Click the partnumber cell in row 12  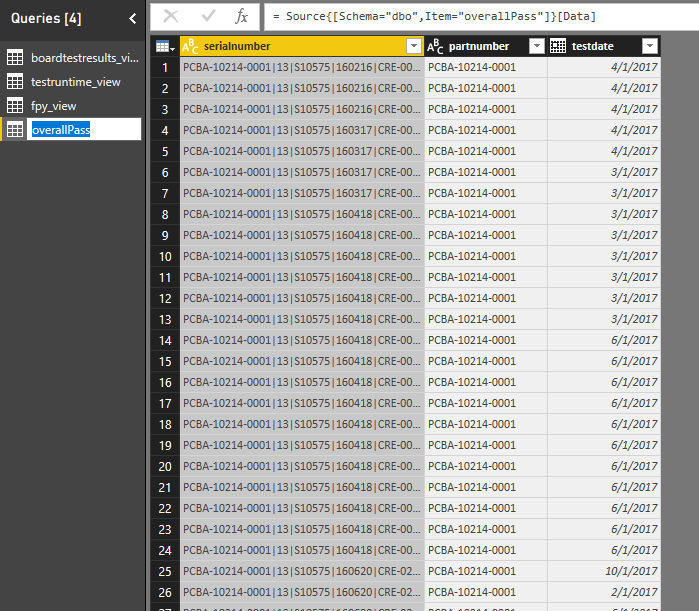point(485,298)
